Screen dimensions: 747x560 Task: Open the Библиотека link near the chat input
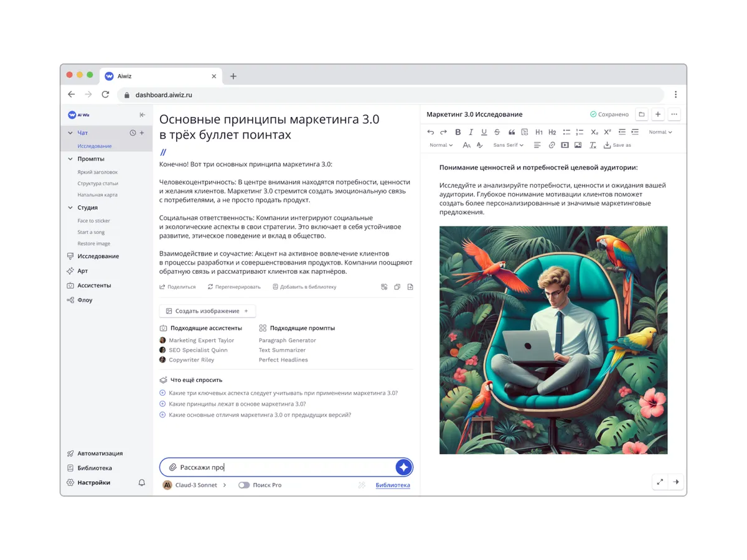click(x=393, y=485)
